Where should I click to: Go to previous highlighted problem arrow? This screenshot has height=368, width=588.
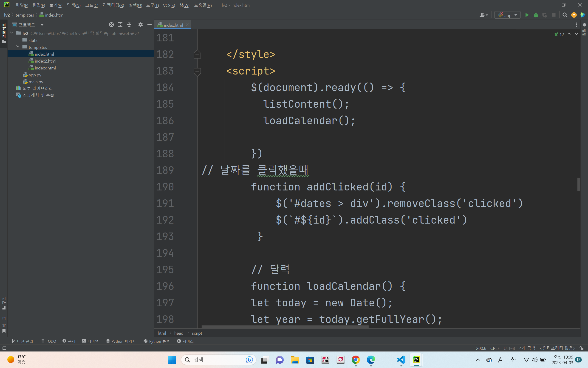coord(569,34)
